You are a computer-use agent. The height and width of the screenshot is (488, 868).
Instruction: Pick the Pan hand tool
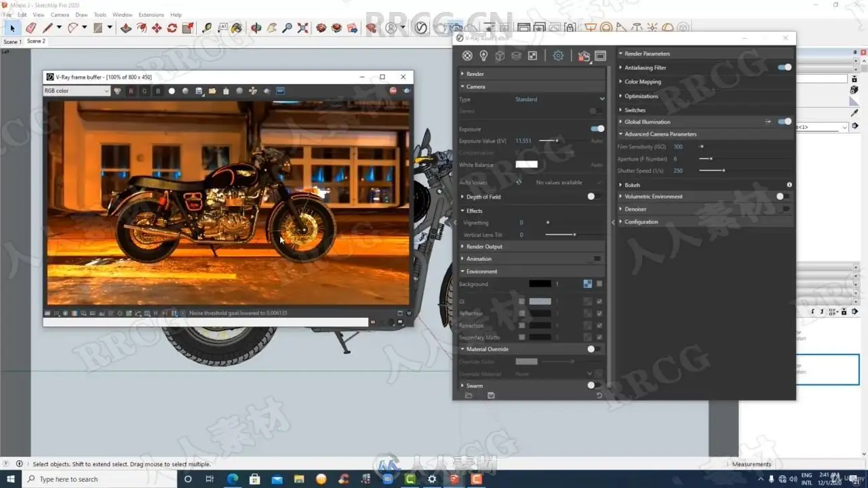272,28
